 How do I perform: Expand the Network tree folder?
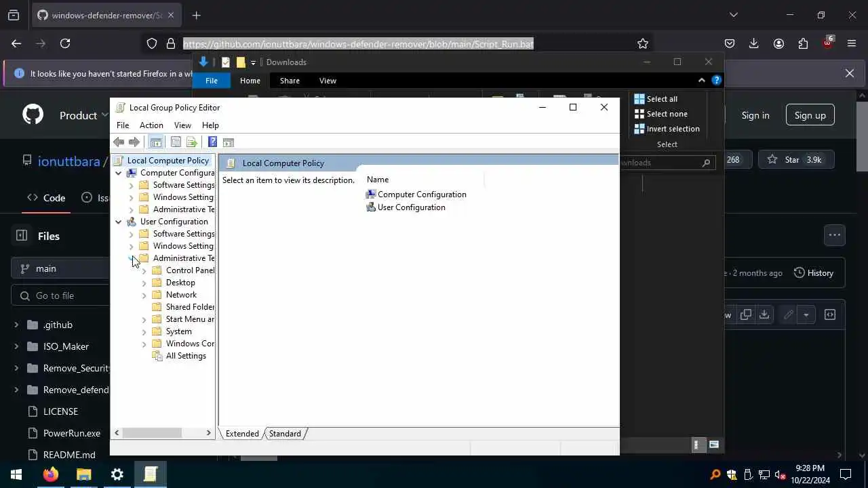pos(144,295)
